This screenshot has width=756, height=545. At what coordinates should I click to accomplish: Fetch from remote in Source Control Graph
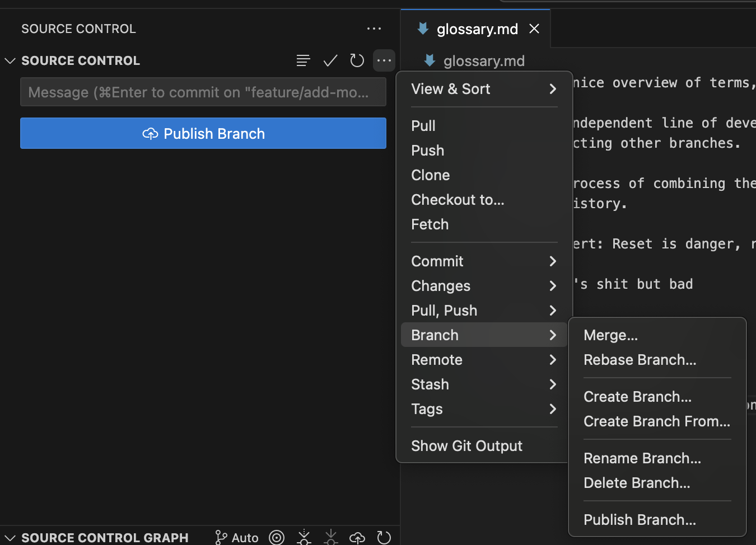click(x=304, y=538)
